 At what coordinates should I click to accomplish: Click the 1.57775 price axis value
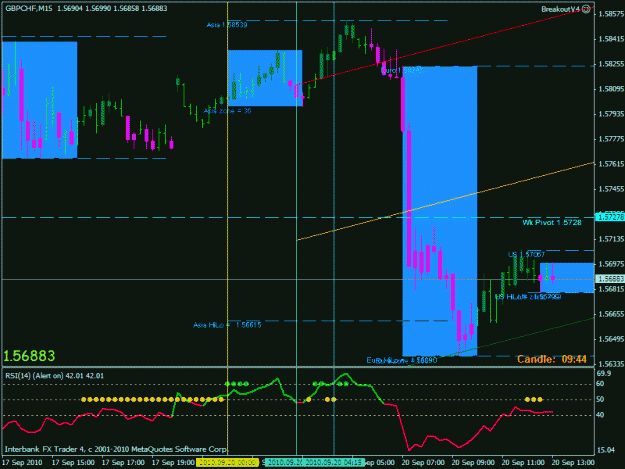coord(611,139)
